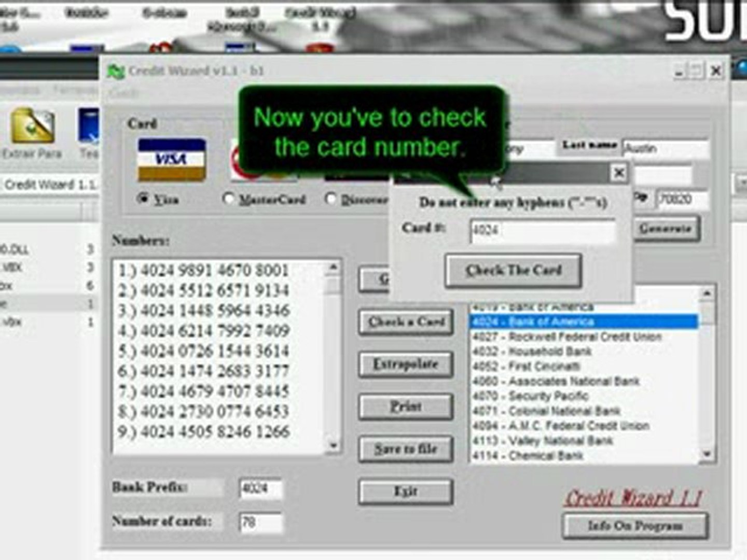Click the zip field showing 70820
The width and height of the screenshot is (747, 560).
click(x=683, y=199)
